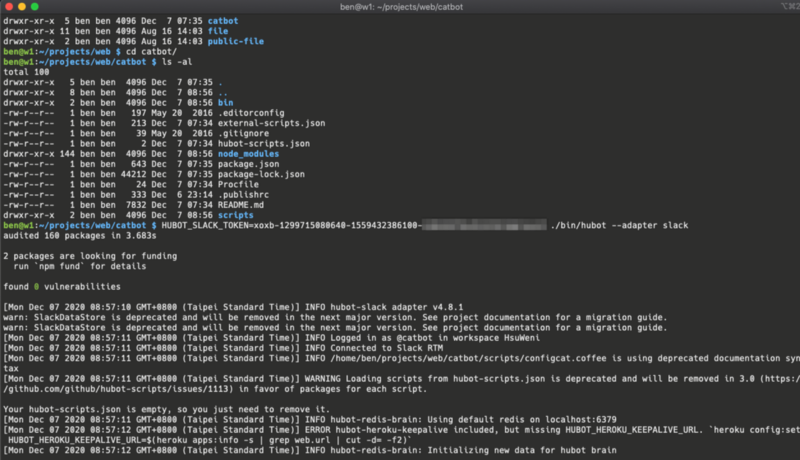Click './bin/hubot --adapter slack' command text
This screenshot has height=460, width=800.
pos(619,225)
